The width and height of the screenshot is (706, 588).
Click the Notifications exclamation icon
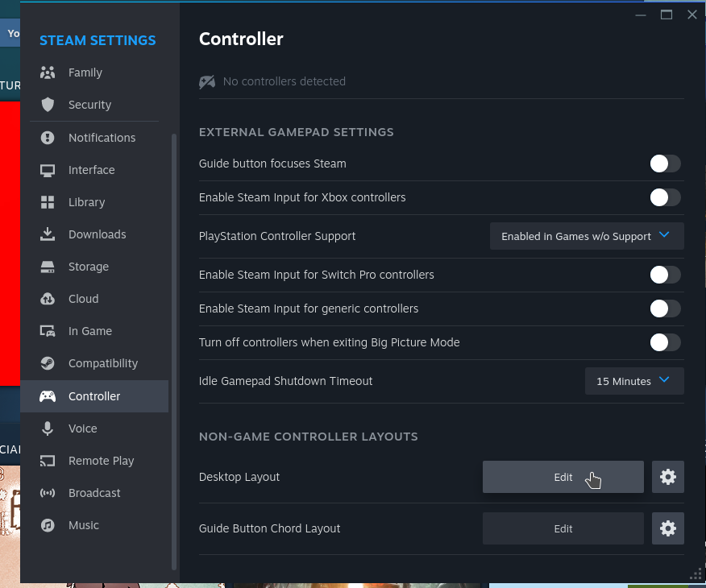coord(48,138)
